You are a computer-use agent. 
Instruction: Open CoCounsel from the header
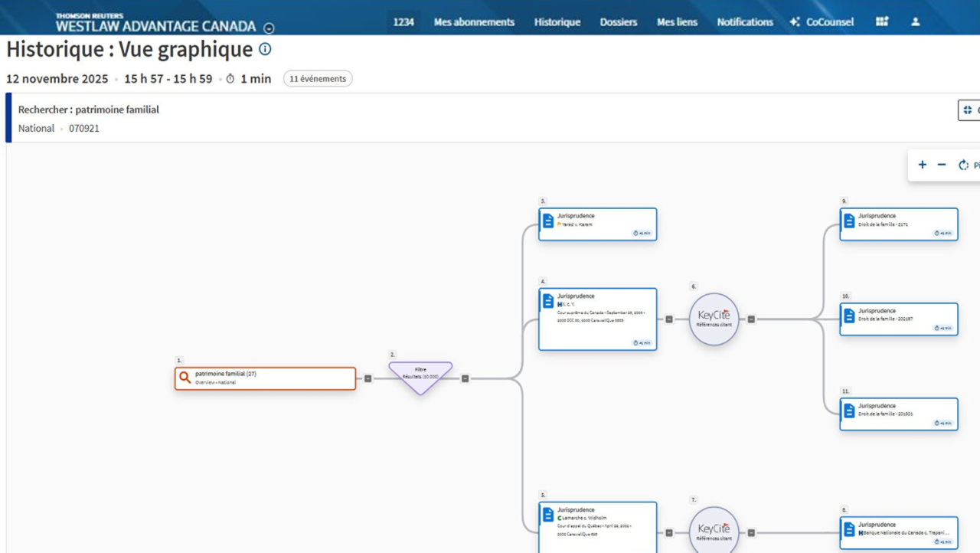coord(822,22)
